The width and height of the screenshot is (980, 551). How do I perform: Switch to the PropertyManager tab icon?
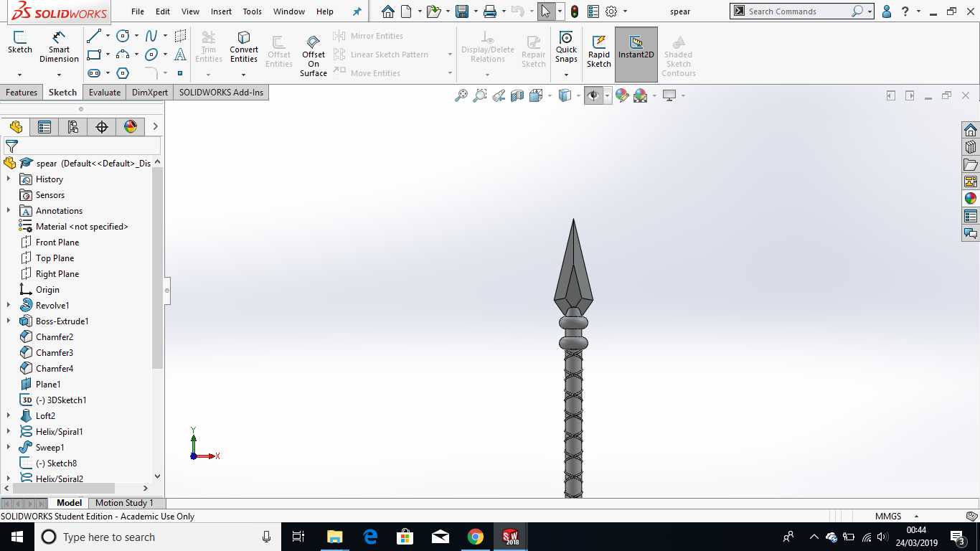44,127
